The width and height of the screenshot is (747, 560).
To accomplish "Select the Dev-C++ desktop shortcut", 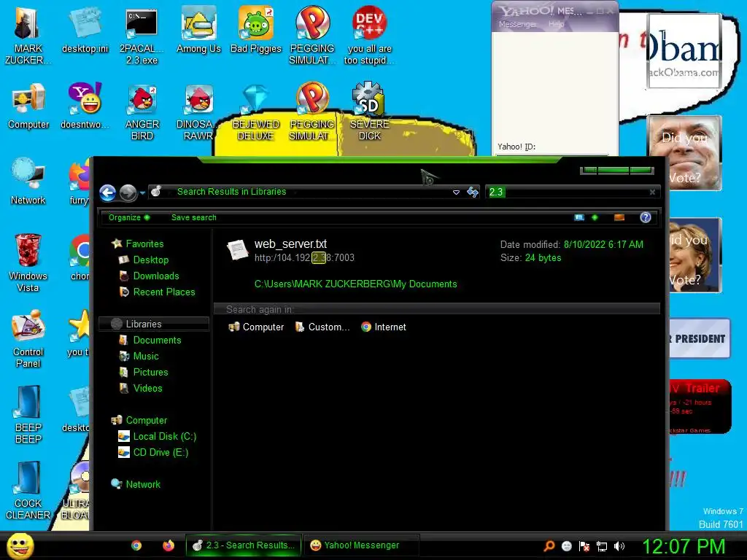I will click(x=370, y=35).
